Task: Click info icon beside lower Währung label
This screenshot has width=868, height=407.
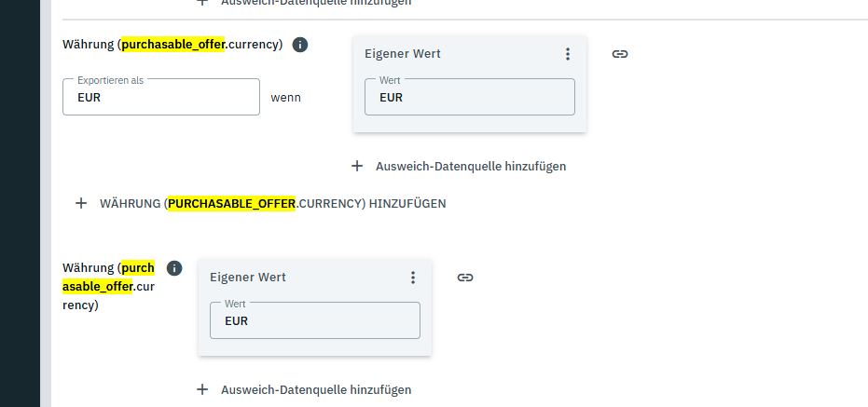Action: (174, 268)
